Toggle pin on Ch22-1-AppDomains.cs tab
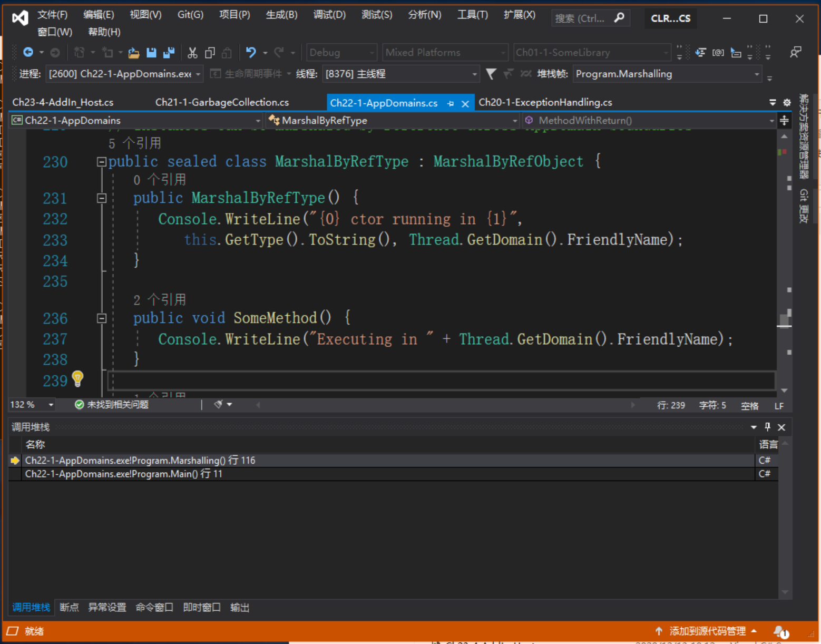The width and height of the screenshot is (821, 644). tap(451, 104)
